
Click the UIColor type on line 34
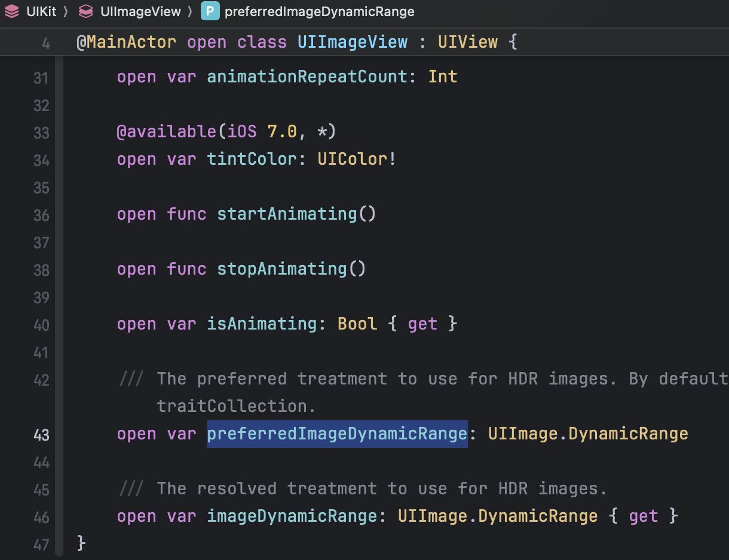tap(353, 159)
